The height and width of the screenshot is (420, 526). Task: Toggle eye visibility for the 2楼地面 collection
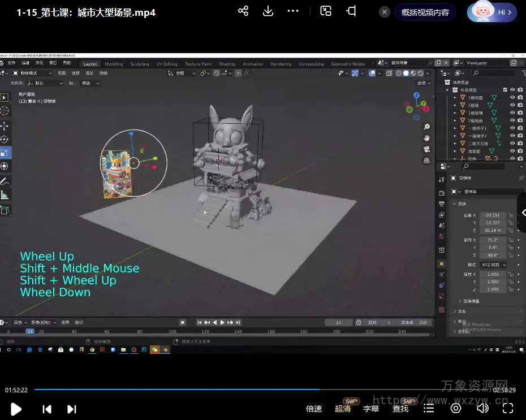[x=512, y=120]
